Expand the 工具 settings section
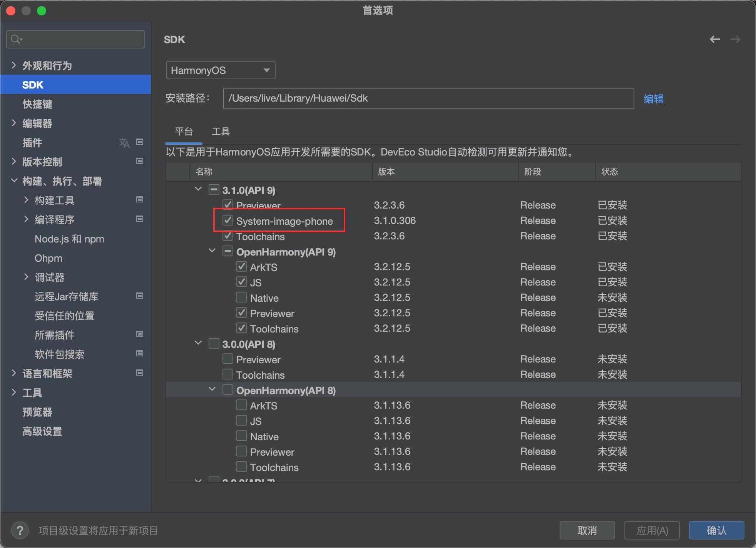The height and width of the screenshot is (548, 756). 14,392
